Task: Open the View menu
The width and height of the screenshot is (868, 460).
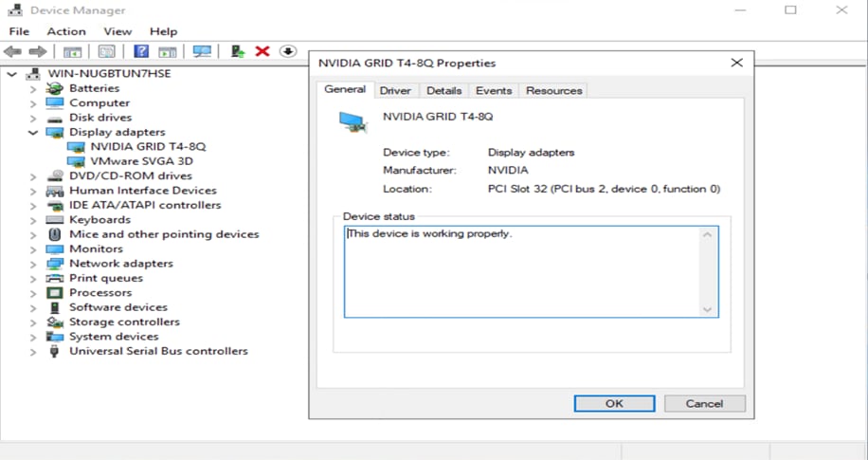Action: tap(118, 31)
